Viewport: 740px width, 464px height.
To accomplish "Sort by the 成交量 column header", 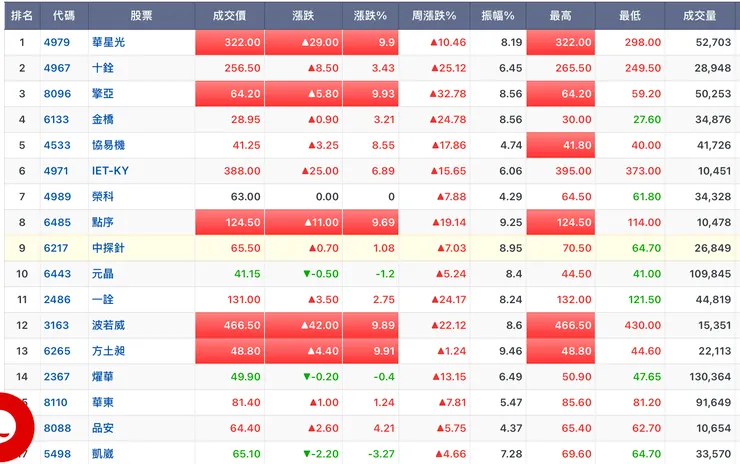I will (x=700, y=16).
